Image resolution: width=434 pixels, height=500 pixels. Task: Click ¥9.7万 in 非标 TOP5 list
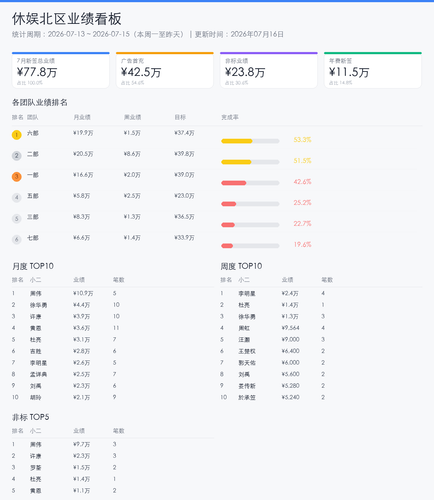pyautogui.click(x=82, y=444)
